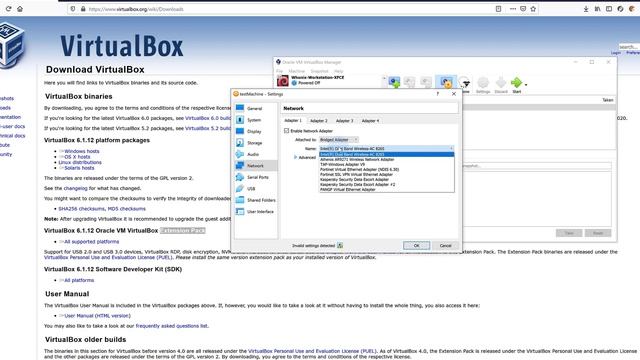Switch to the Adapter 1 tab
The height and width of the screenshot is (360, 640).
[293, 120]
